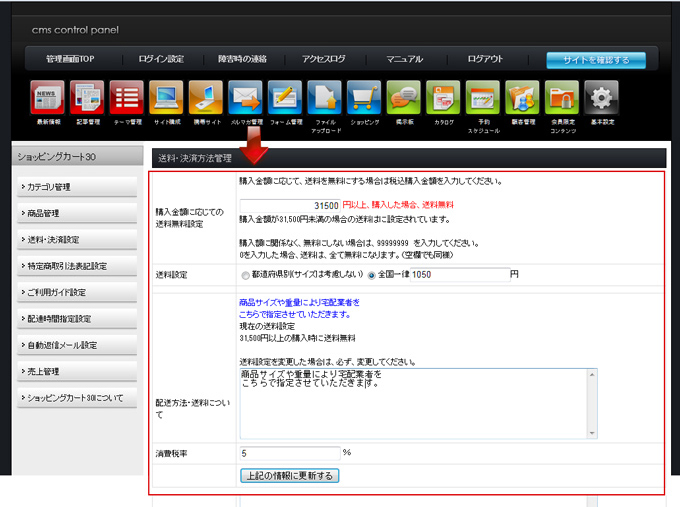Open the 基本設定 gear icon
This screenshot has height=507, width=680.
[x=601, y=98]
